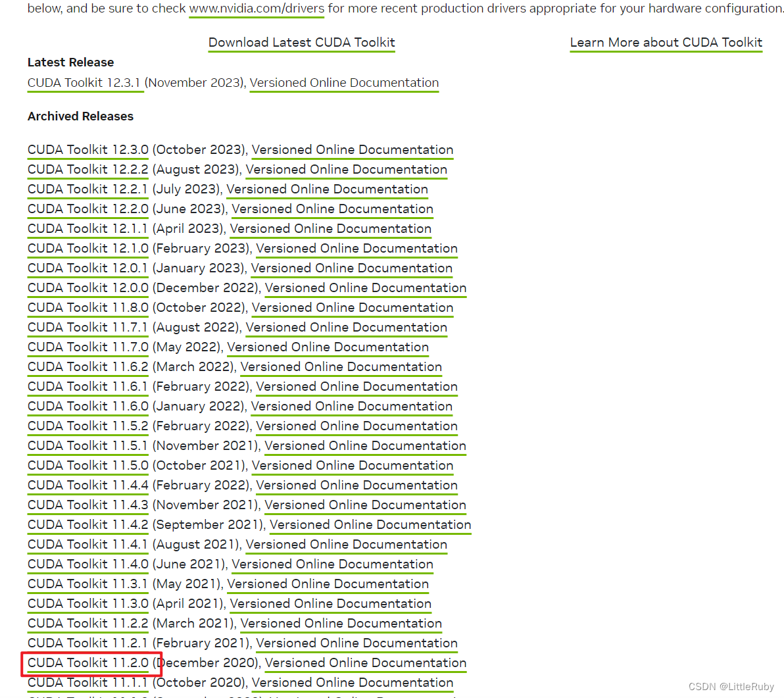
Task: View Versioned Online Documentation for 11.6.1
Action: [x=357, y=387]
